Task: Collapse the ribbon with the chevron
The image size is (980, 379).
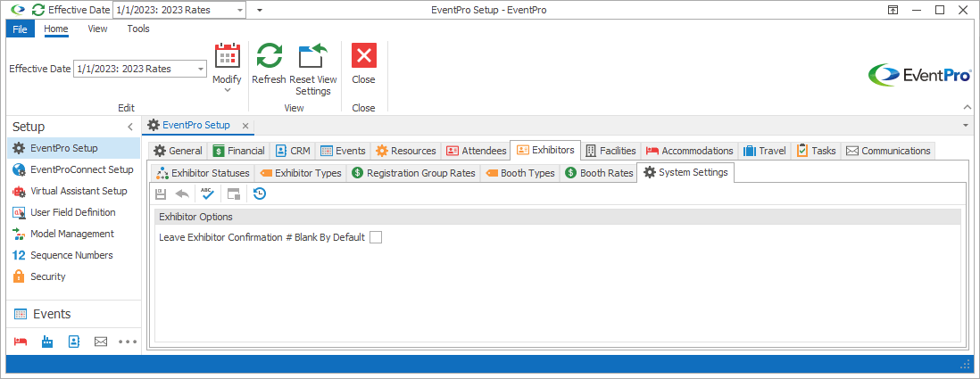Action: 968,107
